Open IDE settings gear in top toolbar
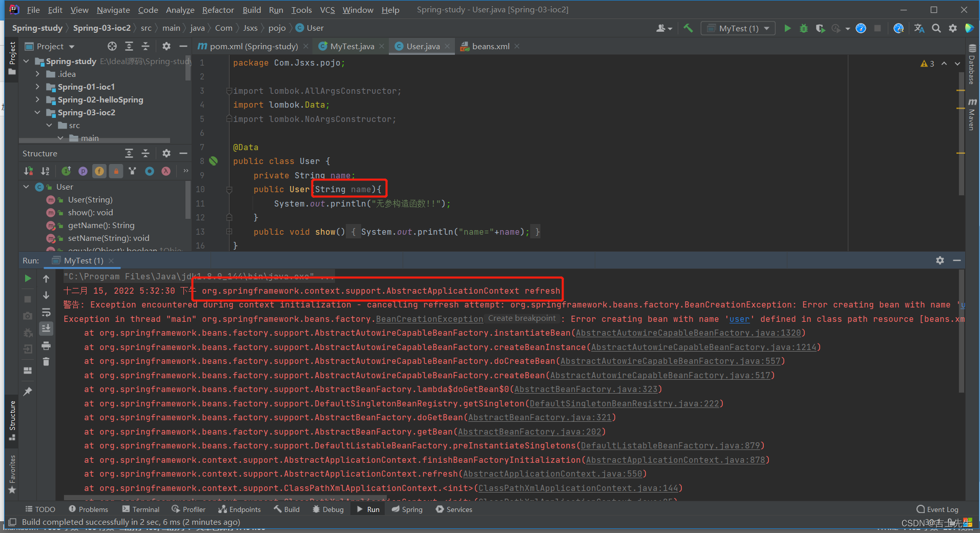The width and height of the screenshot is (980, 533). click(953, 29)
